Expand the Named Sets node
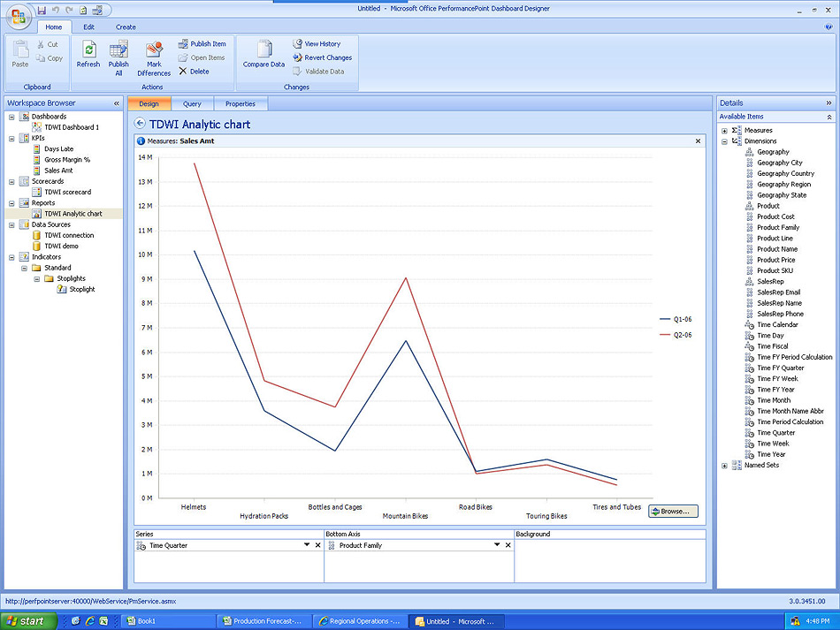This screenshot has width=840, height=630. 724,466
